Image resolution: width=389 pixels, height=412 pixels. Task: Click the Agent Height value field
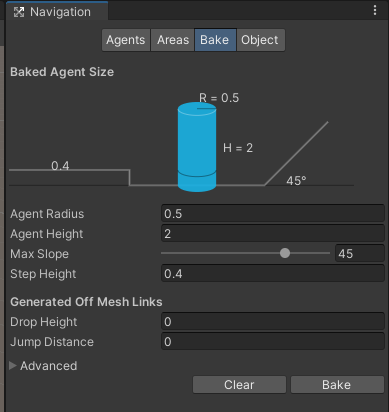[x=273, y=233]
